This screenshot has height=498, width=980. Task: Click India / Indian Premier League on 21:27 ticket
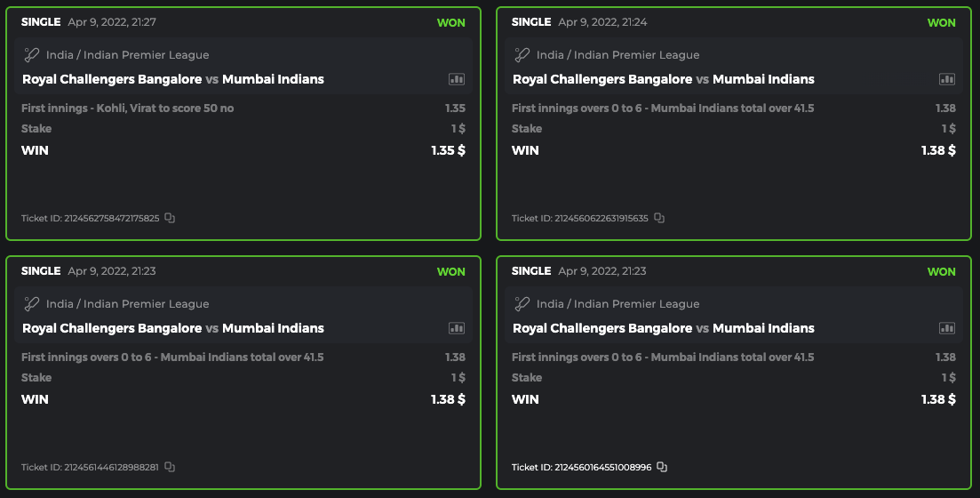(x=127, y=55)
